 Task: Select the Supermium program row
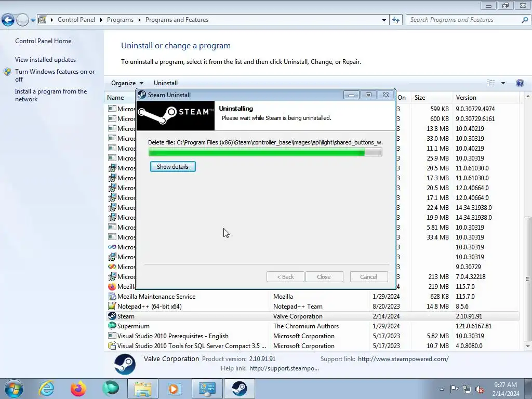point(313,326)
